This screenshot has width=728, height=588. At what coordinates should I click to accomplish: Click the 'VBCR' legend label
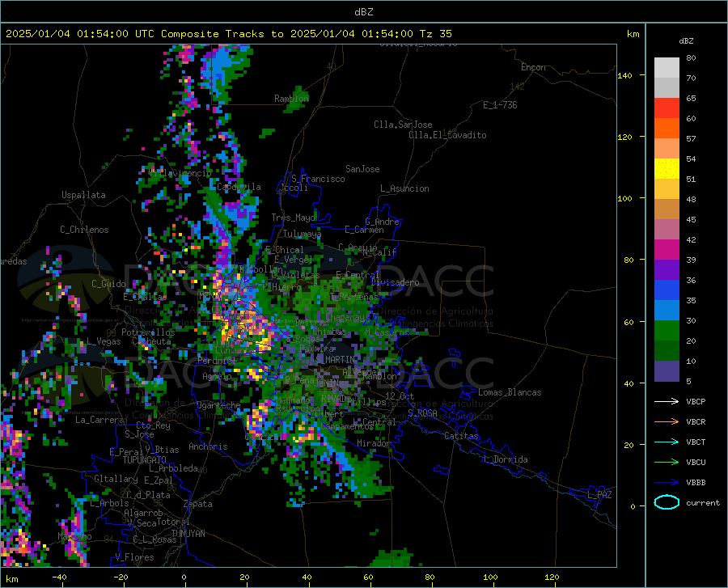[696, 422]
